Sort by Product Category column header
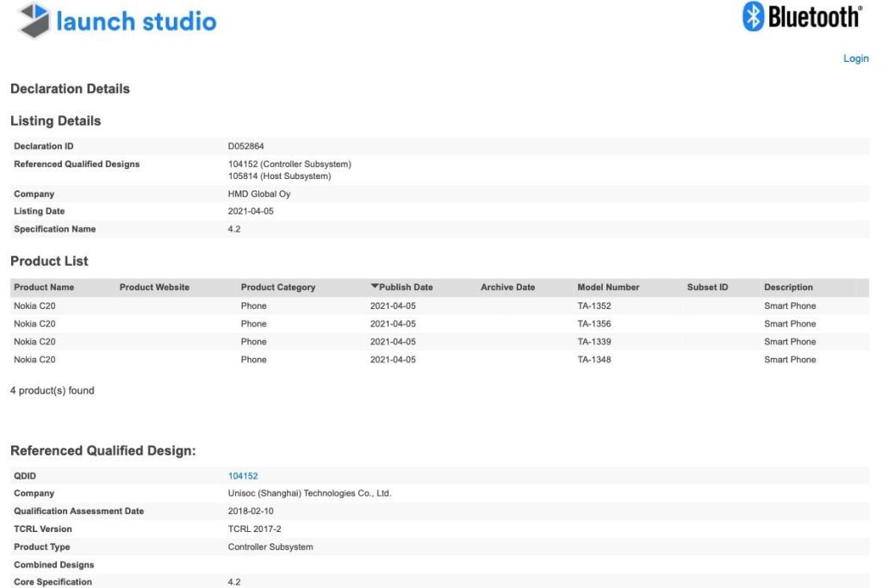The height and width of the screenshot is (588, 882). 278,288
